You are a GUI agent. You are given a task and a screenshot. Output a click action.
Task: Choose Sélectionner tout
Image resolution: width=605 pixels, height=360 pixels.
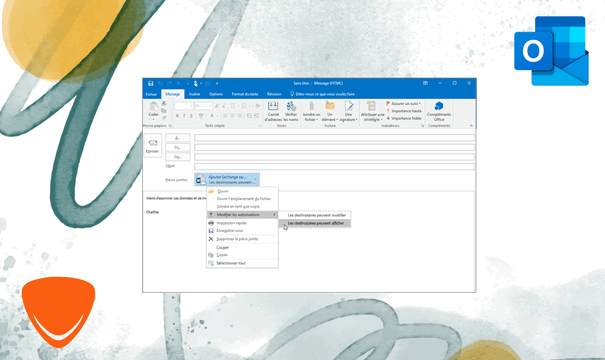click(243, 263)
